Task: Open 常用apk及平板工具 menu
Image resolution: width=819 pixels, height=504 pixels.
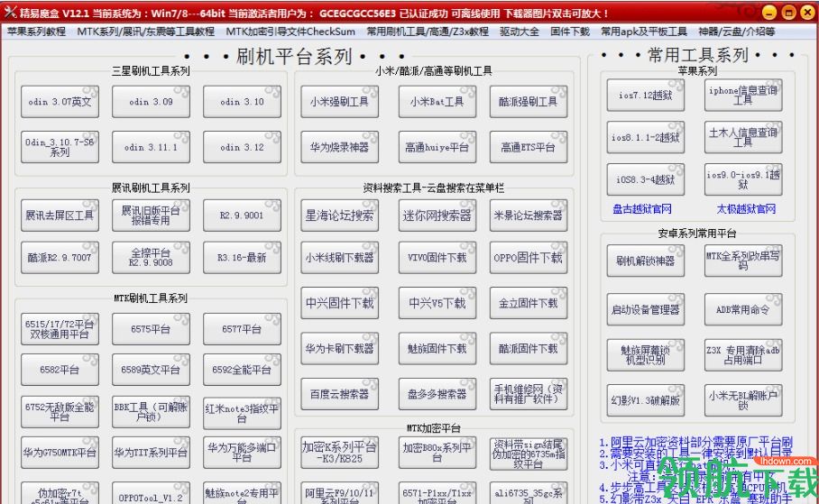Action: click(643, 32)
